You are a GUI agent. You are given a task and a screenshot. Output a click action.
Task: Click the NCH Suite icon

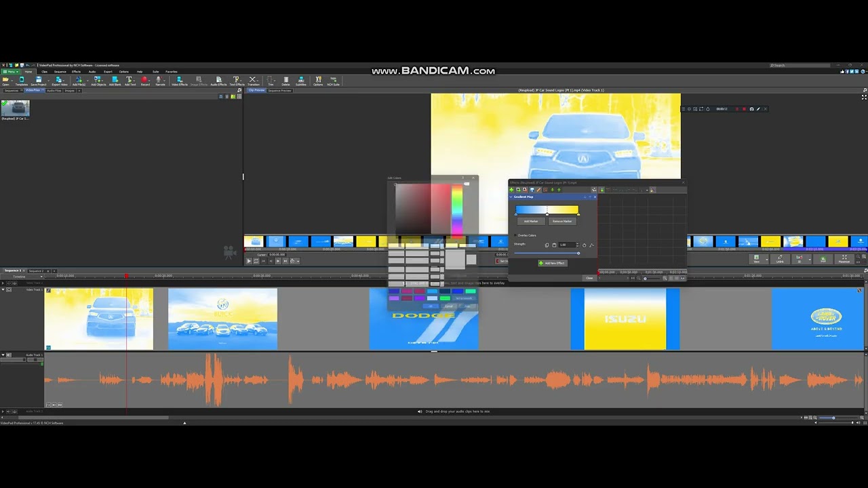pyautogui.click(x=334, y=80)
